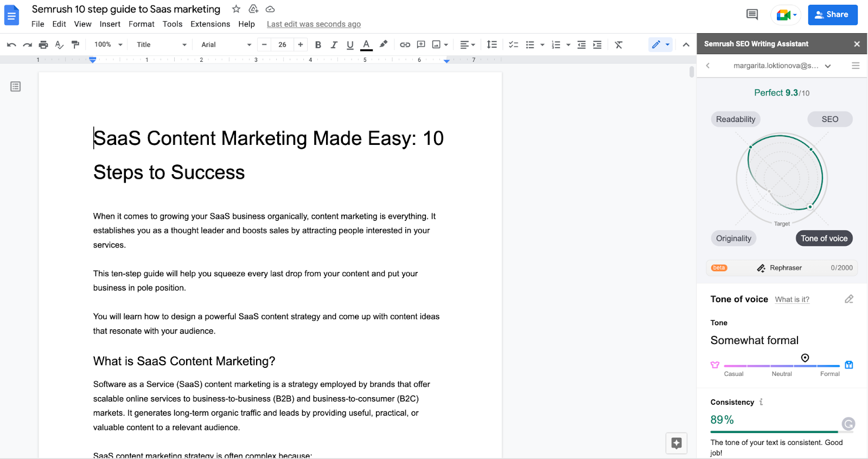Open the Edit menu

click(59, 24)
